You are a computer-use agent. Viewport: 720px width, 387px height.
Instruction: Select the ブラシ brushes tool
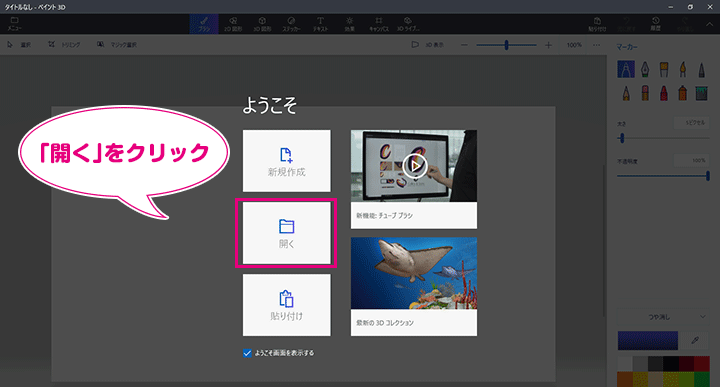(204, 24)
